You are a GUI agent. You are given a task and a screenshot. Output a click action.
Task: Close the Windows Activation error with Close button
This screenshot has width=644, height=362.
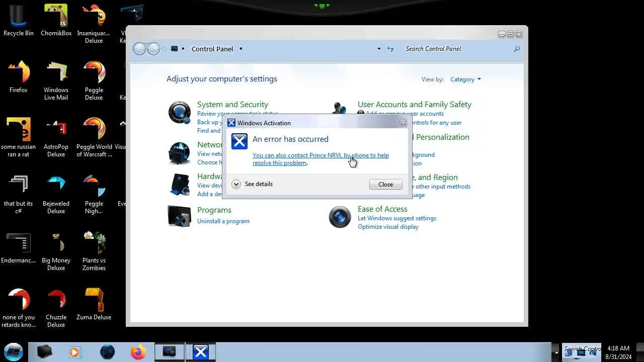coord(386,185)
